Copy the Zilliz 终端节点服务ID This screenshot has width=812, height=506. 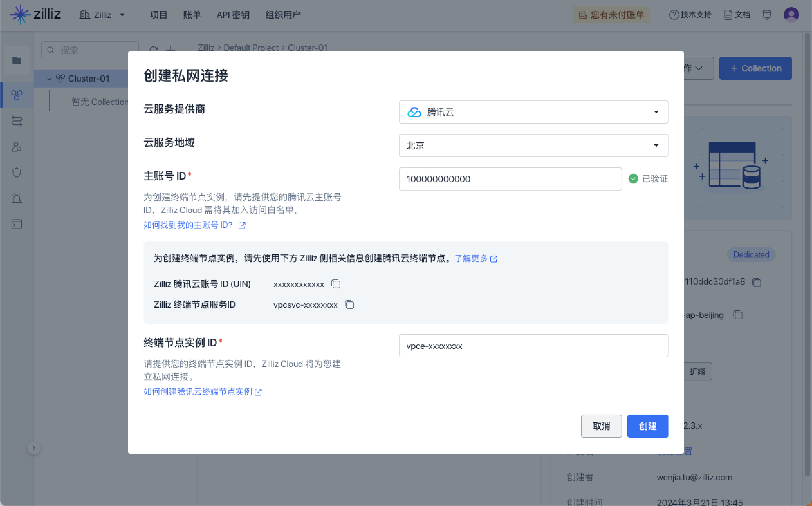tap(349, 305)
